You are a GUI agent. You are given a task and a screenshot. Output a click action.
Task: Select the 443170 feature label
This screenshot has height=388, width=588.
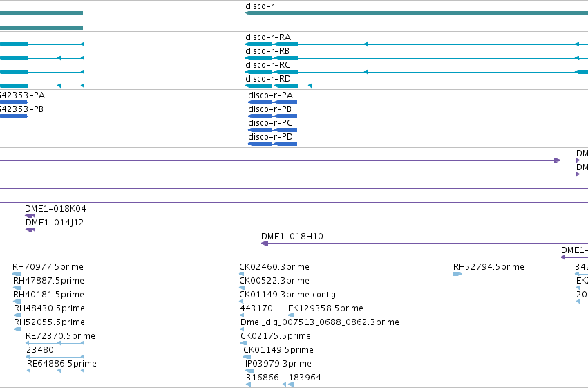point(256,308)
